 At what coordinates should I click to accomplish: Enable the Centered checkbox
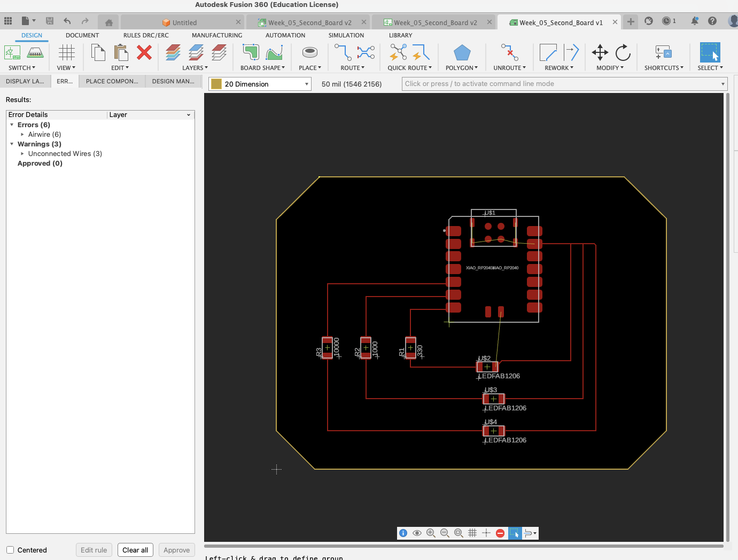tap(10, 550)
